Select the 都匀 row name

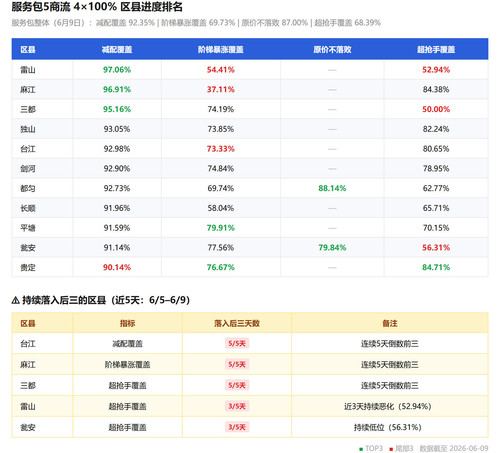point(28,188)
